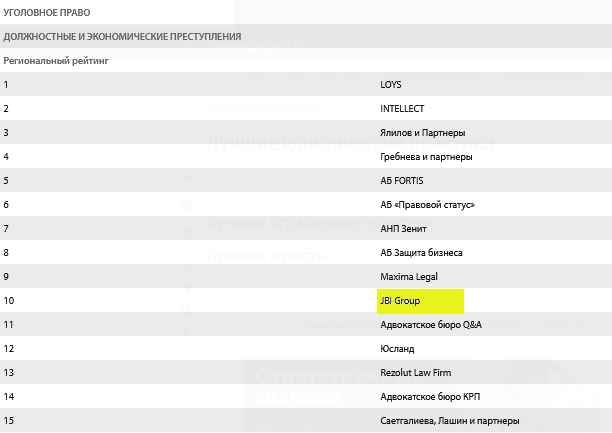
Task: Click the 'Юсланд' cell
Action: coord(397,349)
